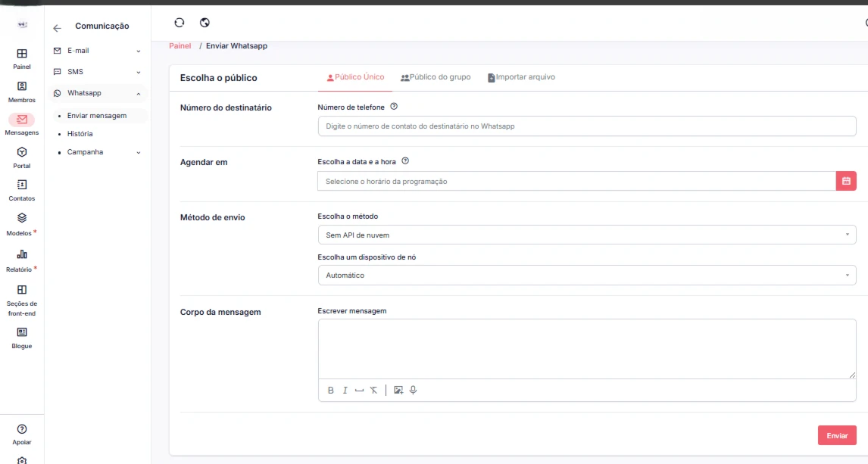Click the help icon beside Número de telefone
The height and width of the screenshot is (464, 868).
[394, 106]
